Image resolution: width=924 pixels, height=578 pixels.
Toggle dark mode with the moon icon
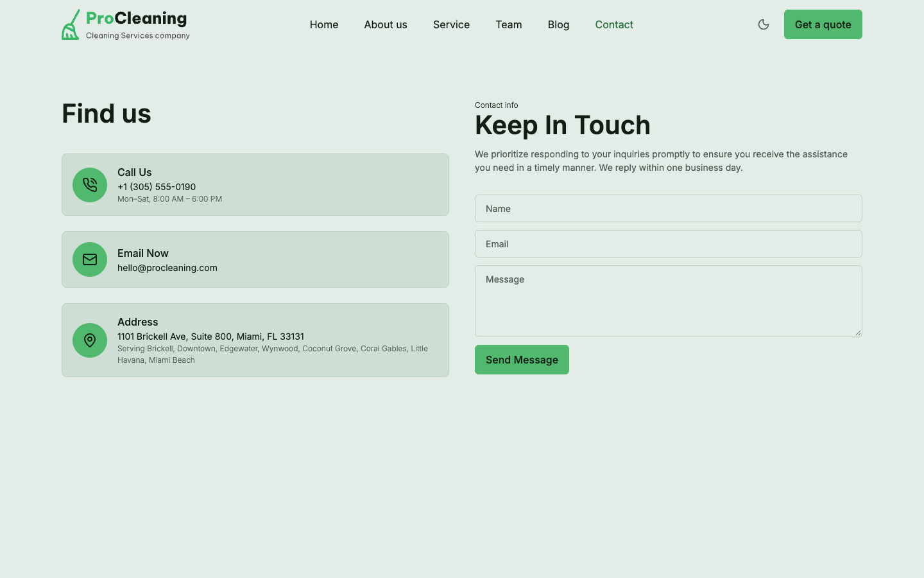764,24
